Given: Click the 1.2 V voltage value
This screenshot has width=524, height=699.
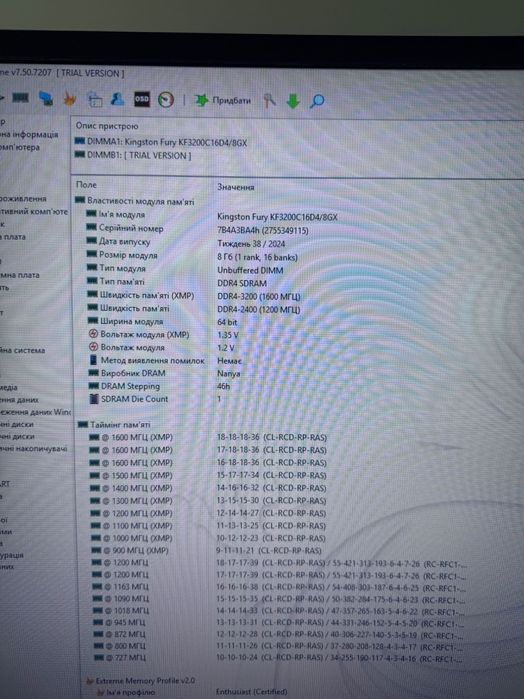Looking at the screenshot, I should [226, 348].
